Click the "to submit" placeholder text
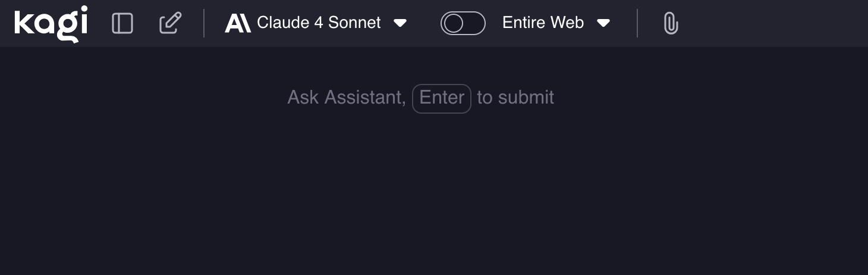This screenshot has width=868, height=275. pyautogui.click(x=515, y=98)
